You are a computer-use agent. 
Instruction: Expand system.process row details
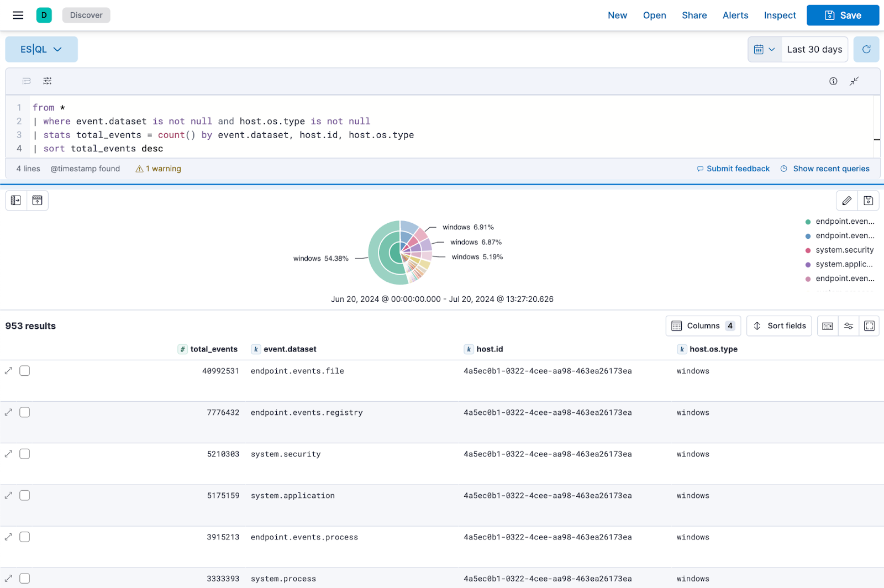pos(8,578)
